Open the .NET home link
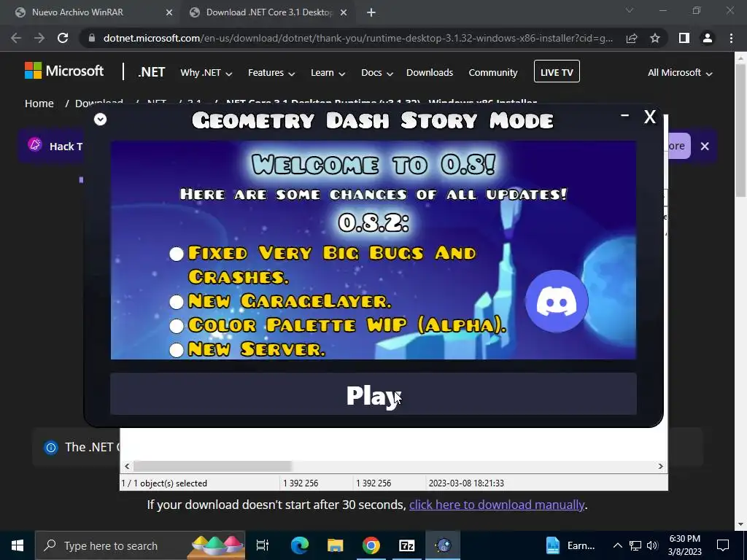This screenshot has height=560, width=747. [151, 72]
